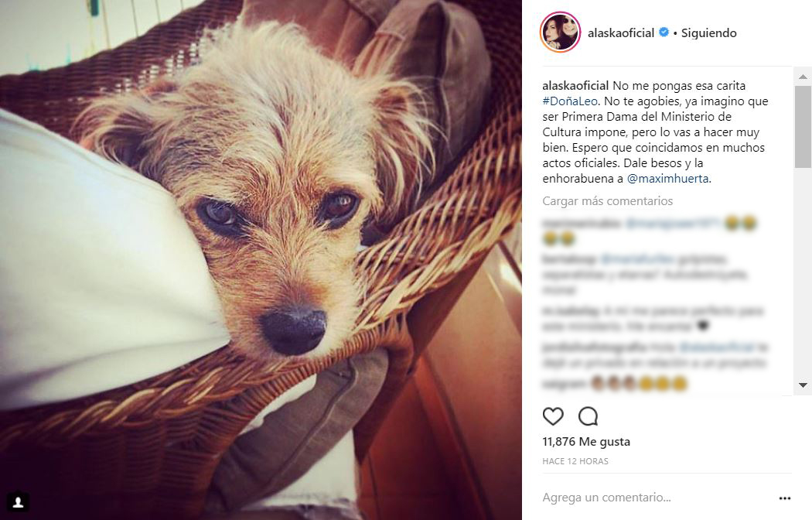Open blurred mention in first comment
812x520 pixels.
(x=673, y=223)
